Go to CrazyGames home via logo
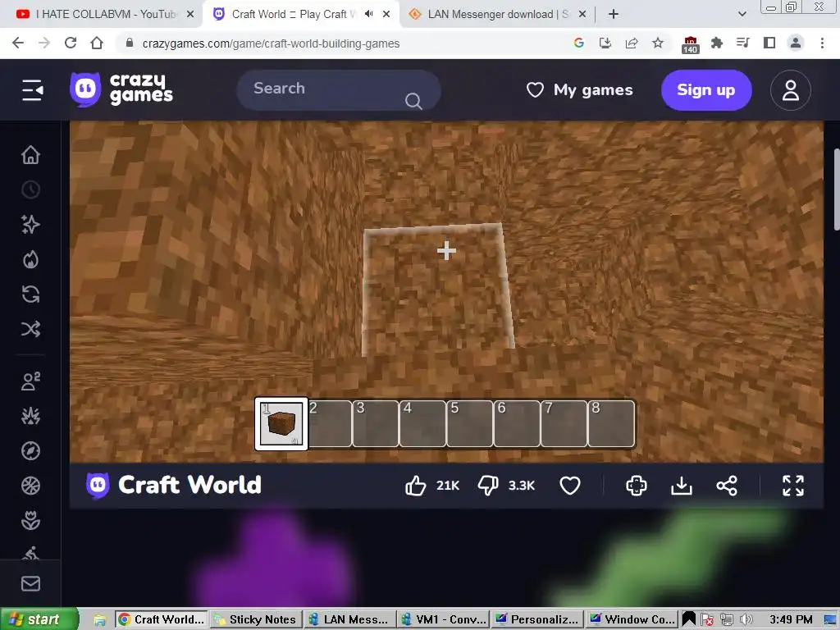Viewport: 840px width, 630px height. point(121,89)
